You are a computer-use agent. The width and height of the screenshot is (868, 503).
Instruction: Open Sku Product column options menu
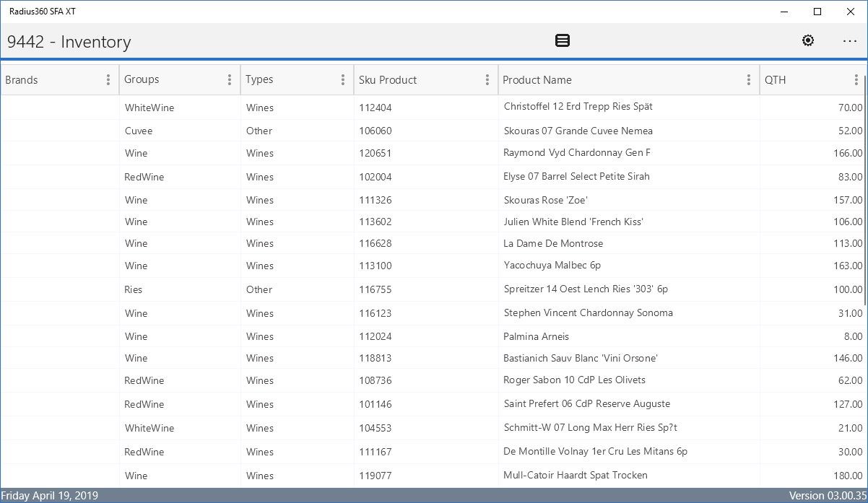point(487,80)
